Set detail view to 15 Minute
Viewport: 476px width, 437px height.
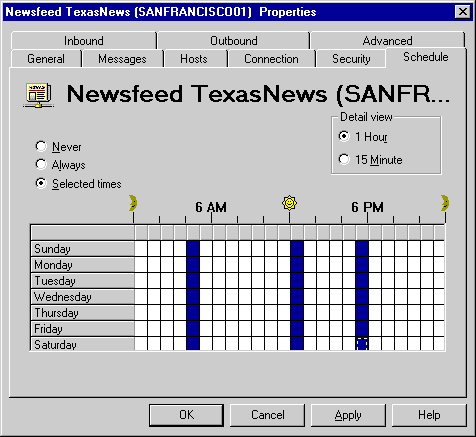pos(344,159)
